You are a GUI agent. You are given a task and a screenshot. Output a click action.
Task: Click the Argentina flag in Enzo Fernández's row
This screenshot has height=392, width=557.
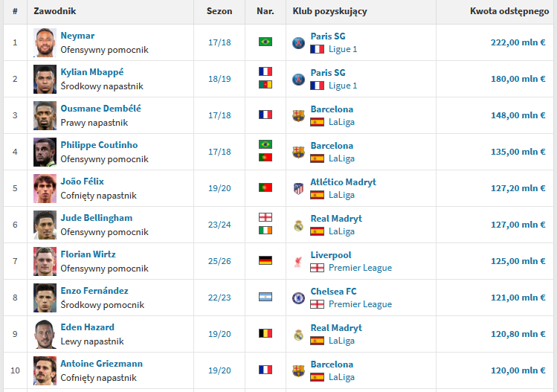265,297
